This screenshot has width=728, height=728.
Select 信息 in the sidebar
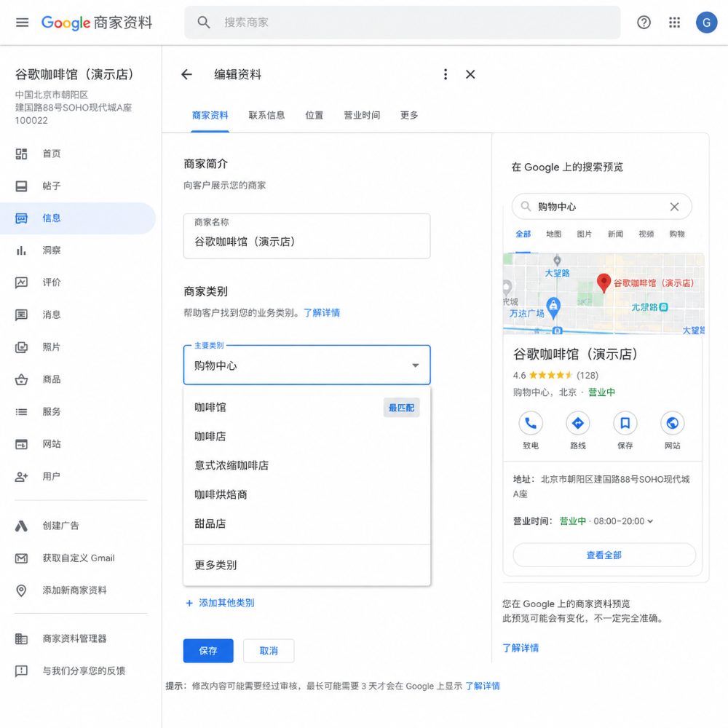tap(78, 218)
